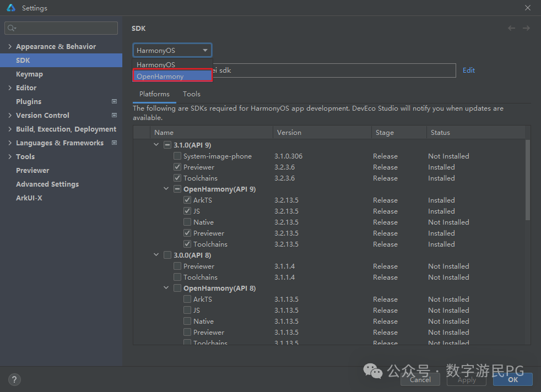
Task: Switch to the Tools tab
Action: tap(192, 94)
